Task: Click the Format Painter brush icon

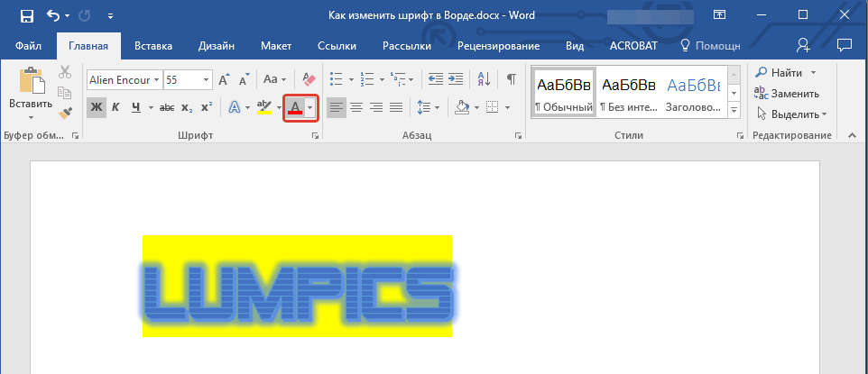Action: tap(65, 113)
